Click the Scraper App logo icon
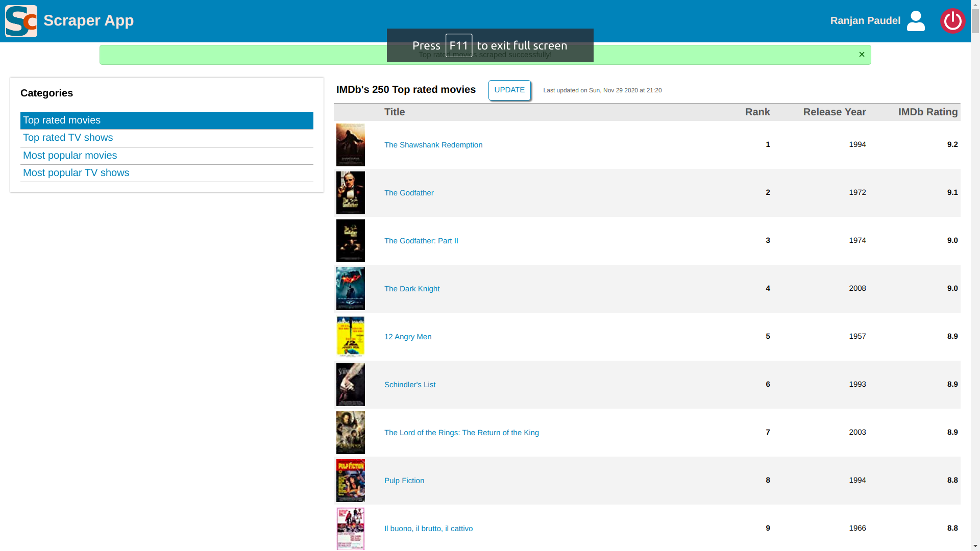 21,21
